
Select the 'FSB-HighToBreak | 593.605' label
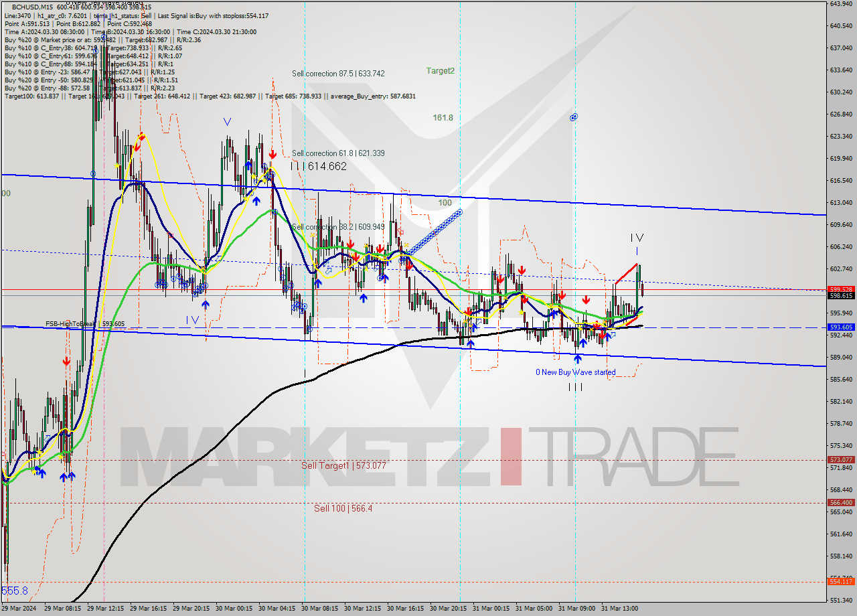pyautogui.click(x=85, y=324)
